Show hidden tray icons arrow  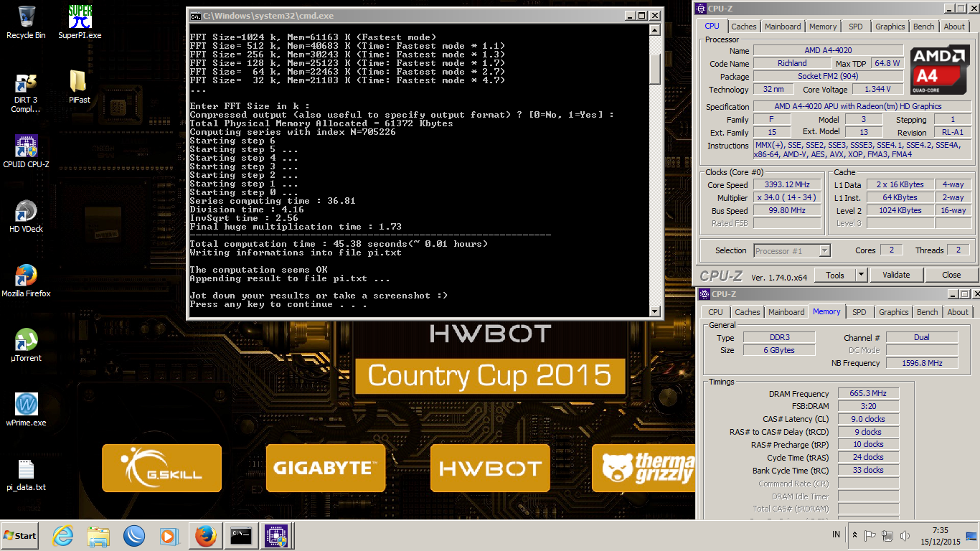tap(854, 535)
